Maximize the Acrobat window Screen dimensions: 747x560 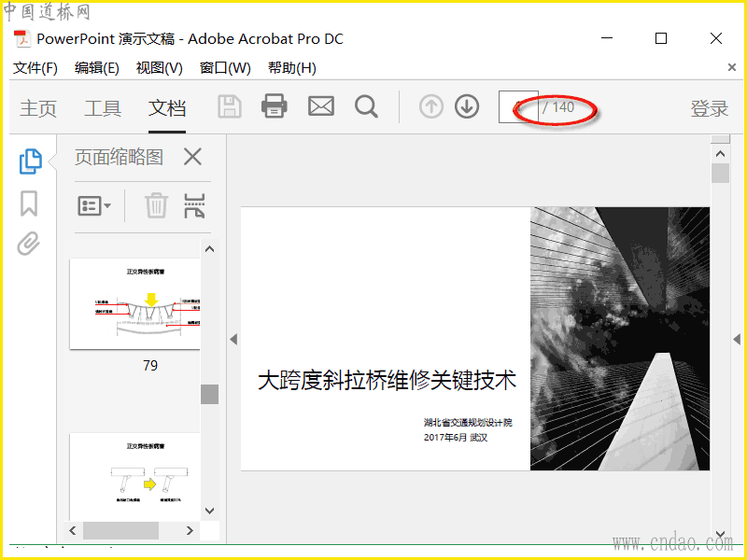(661, 38)
